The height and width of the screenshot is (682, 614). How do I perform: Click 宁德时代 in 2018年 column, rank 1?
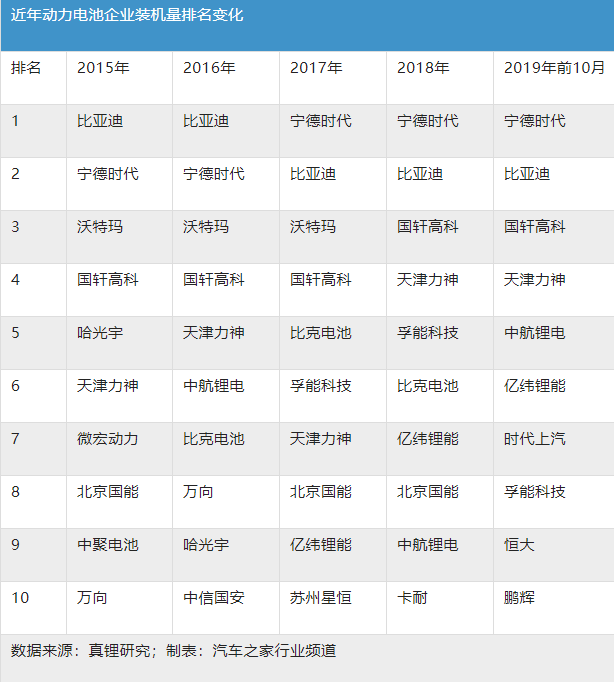428,121
